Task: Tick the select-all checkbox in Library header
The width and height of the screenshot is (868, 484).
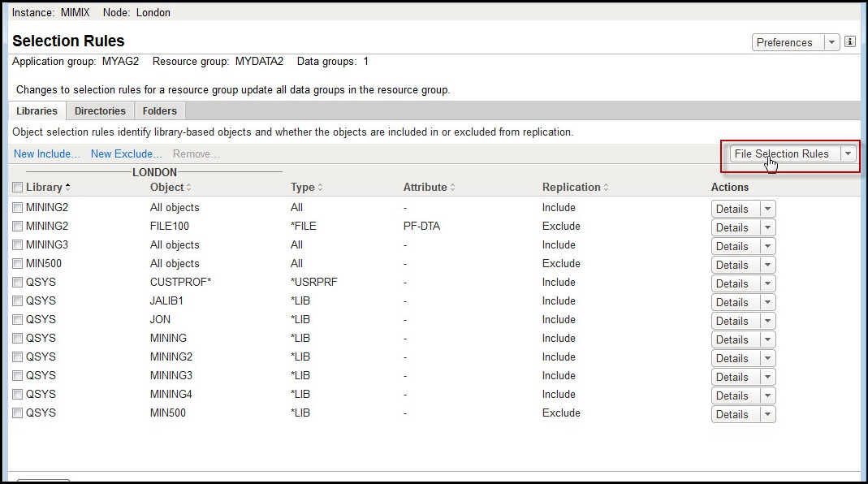Action: 18,188
